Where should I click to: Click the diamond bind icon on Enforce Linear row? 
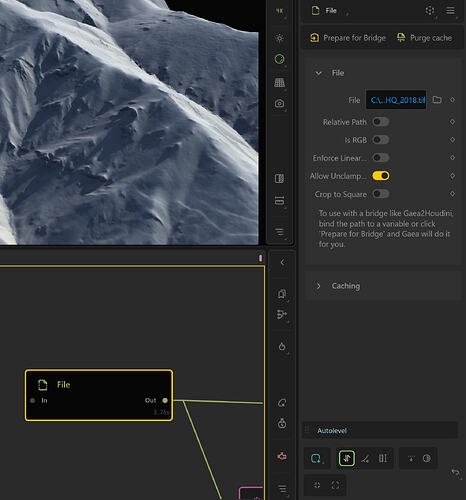(x=452, y=158)
